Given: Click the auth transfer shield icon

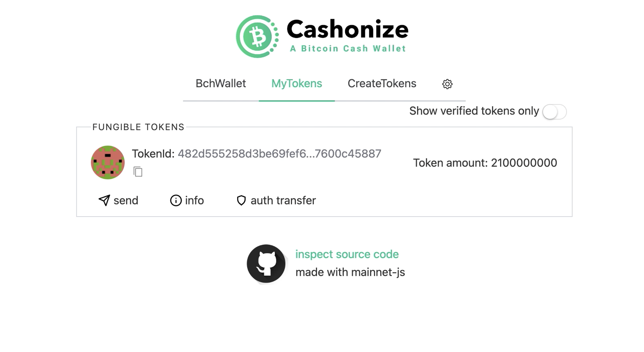Looking at the screenshot, I should (241, 200).
